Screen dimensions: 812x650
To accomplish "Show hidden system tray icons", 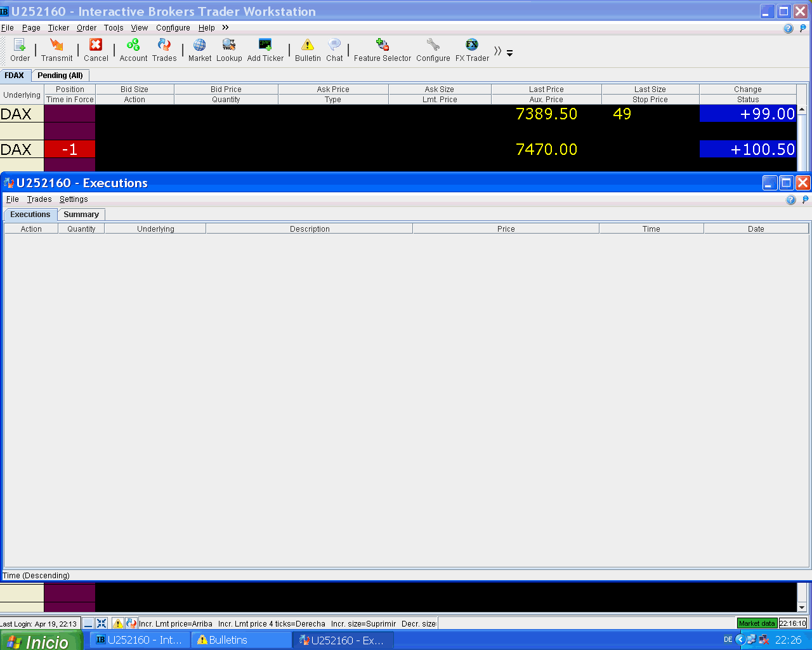I will 740,640.
